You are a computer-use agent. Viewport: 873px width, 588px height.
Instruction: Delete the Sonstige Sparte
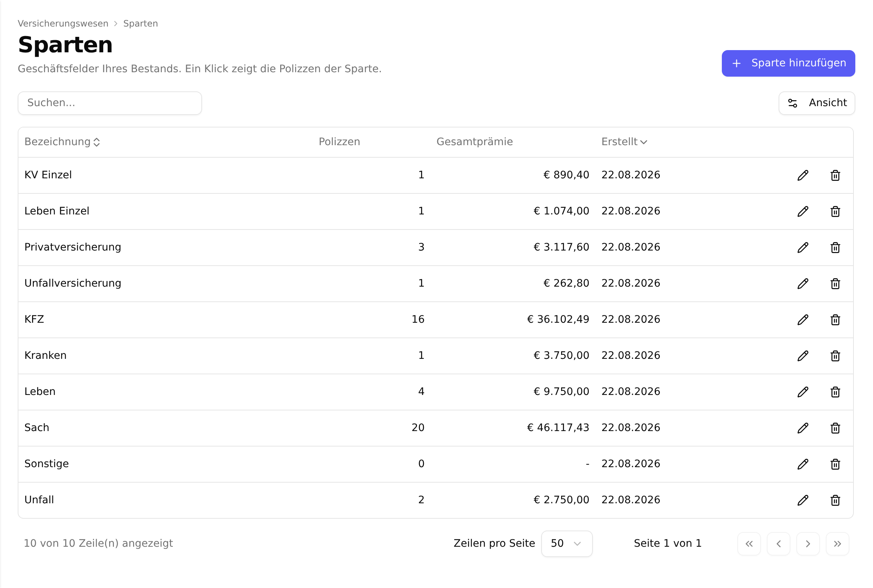(835, 464)
